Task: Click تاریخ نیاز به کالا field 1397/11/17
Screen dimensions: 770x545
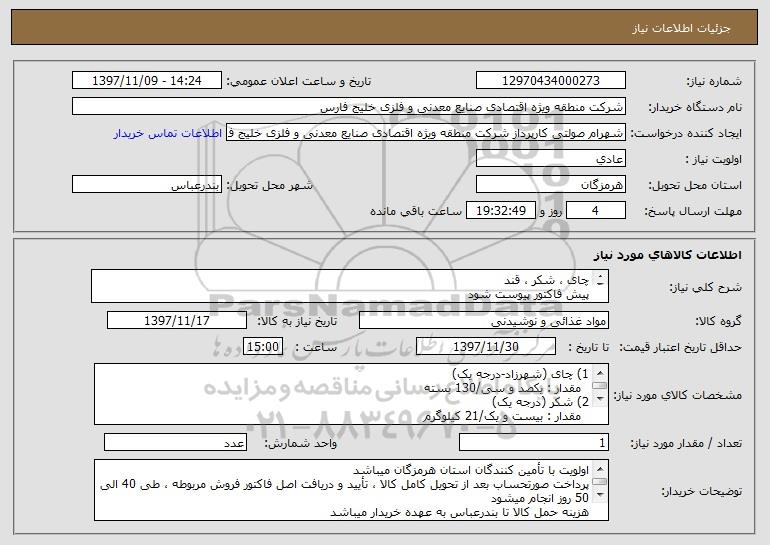Action: point(177,321)
